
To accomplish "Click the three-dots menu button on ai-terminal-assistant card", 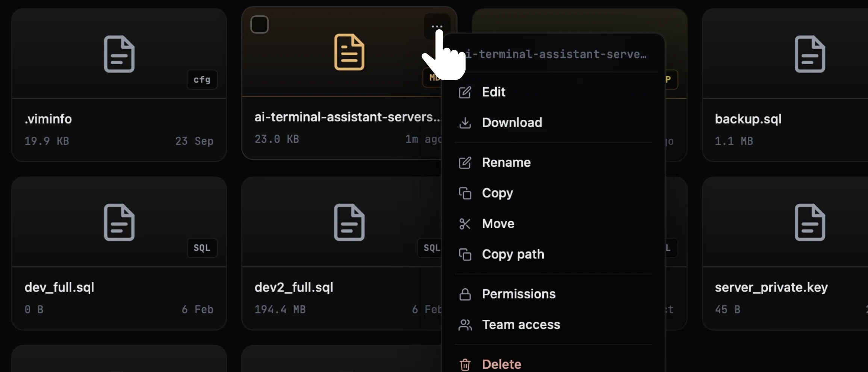I will 437,26.
